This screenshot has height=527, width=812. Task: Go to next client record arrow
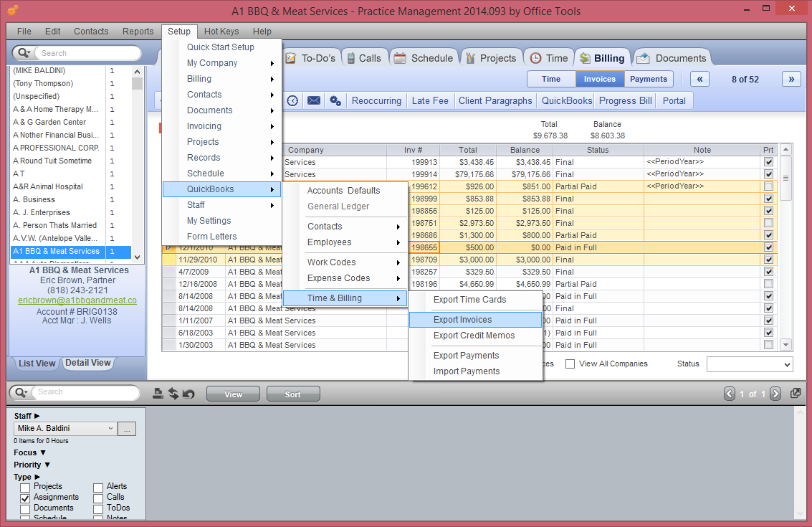(x=791, y=79)
